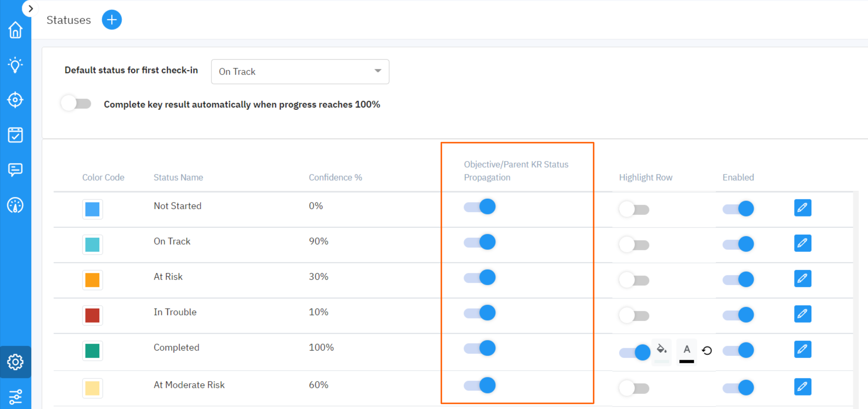Open the target objectives icon in the sidebar
Image resolution: width=868 pixels, height=409 pixels.
(x=15, y=100)
